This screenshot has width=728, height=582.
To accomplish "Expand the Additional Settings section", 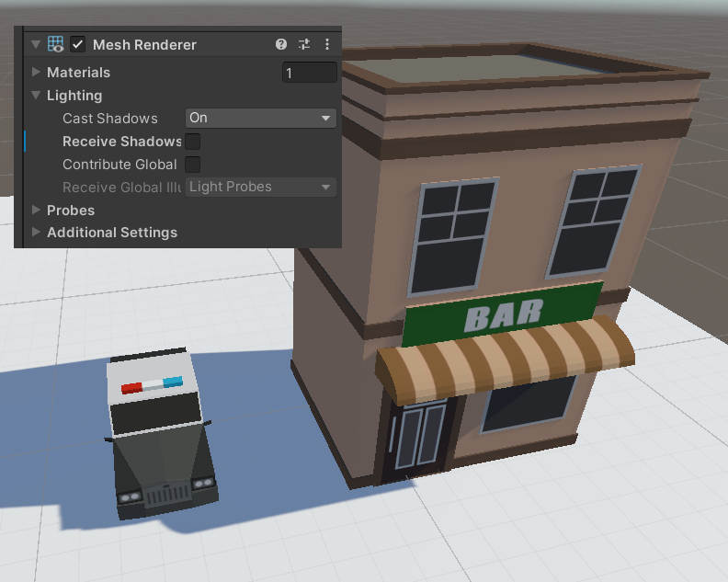I will [36, 233].
